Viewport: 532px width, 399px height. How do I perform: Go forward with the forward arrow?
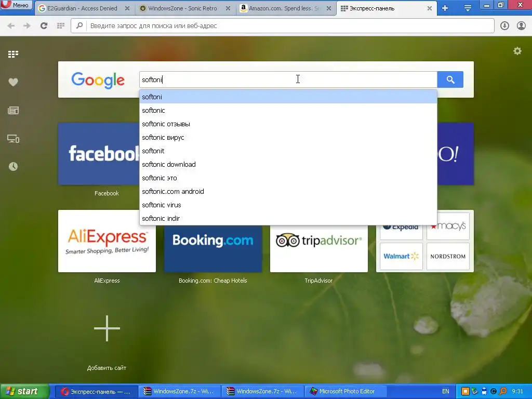[27, 26]
